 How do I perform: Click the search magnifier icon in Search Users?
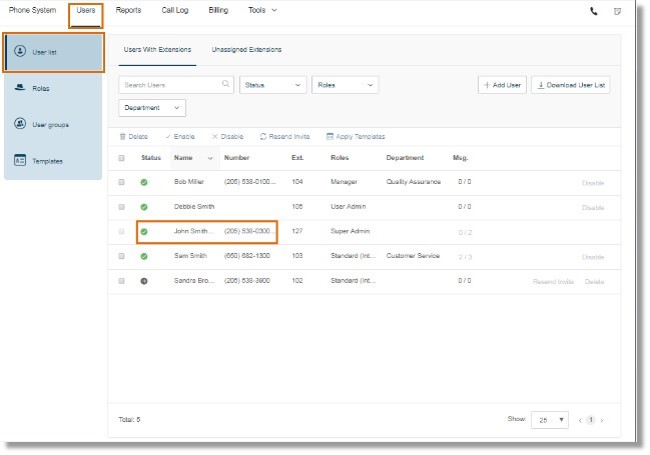(x=226, y=84)
